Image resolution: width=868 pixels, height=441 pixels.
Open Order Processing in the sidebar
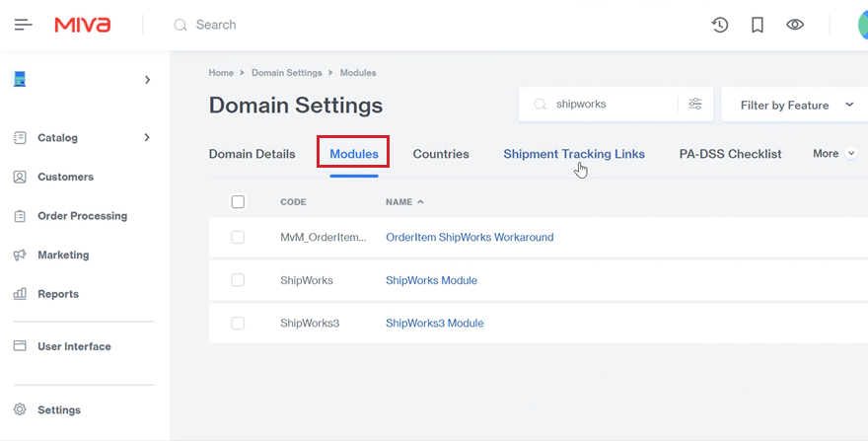tap(83, 216)
